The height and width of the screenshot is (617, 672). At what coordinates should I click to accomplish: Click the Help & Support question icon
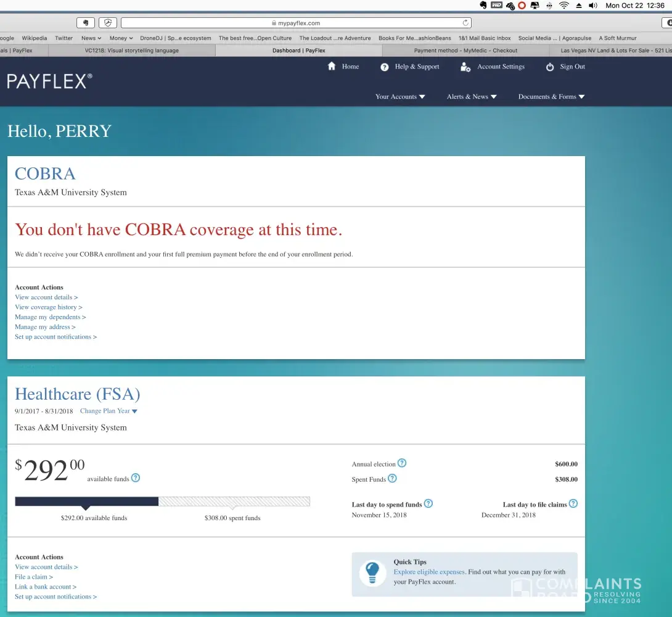coord(385,67)
